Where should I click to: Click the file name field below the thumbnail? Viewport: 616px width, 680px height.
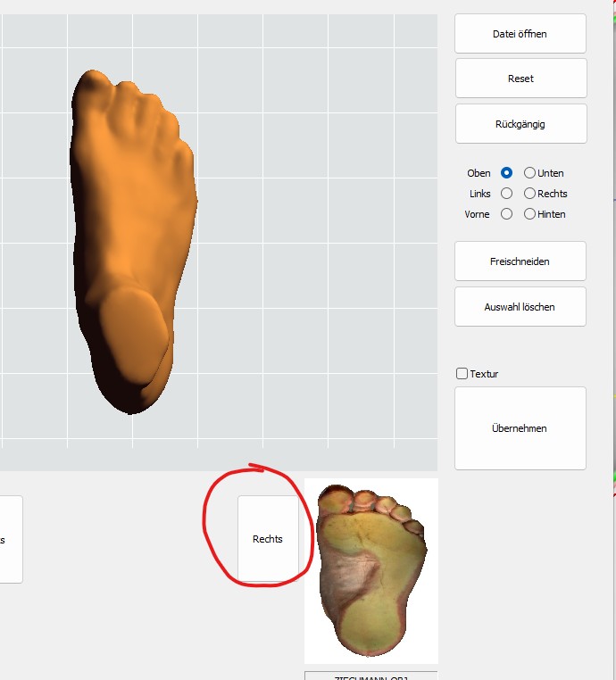(370, 676)
